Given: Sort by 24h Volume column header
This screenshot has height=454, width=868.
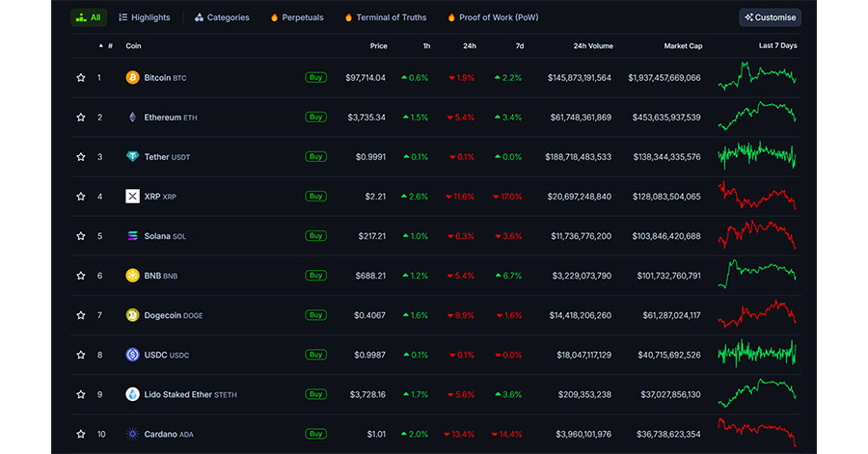Looking at the screenshot, I should tap(593, 46).
